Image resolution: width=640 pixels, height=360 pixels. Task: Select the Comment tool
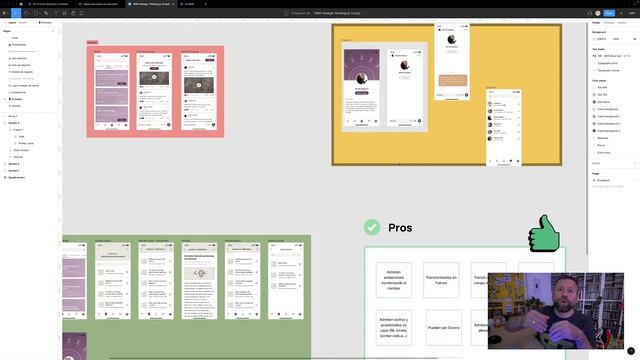click(x=82, y=13)
